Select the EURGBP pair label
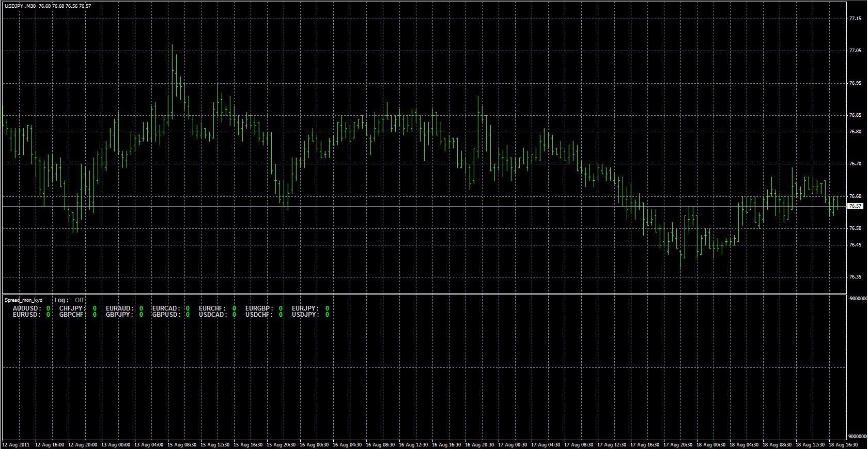The width and height of the screenshot is (868, 449). pos(259,308)
